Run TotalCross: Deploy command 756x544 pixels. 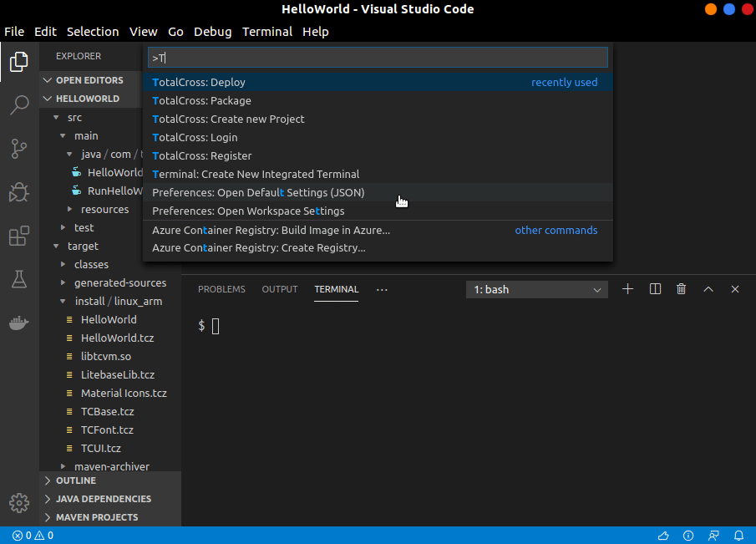[x=378, y=83]
